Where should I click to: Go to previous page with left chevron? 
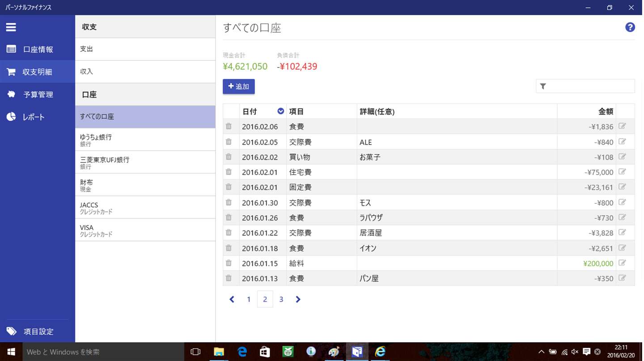(232, 299)
